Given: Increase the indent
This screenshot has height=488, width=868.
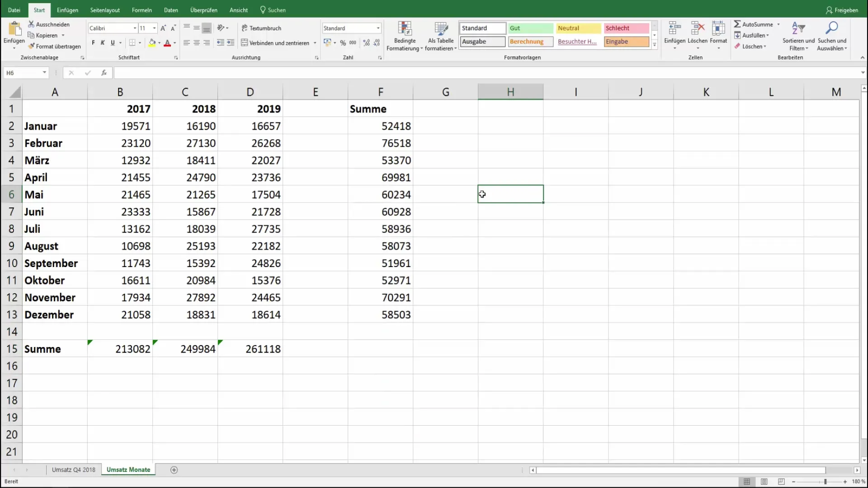Looking at the screenshot, I should (x=231, y=43).
